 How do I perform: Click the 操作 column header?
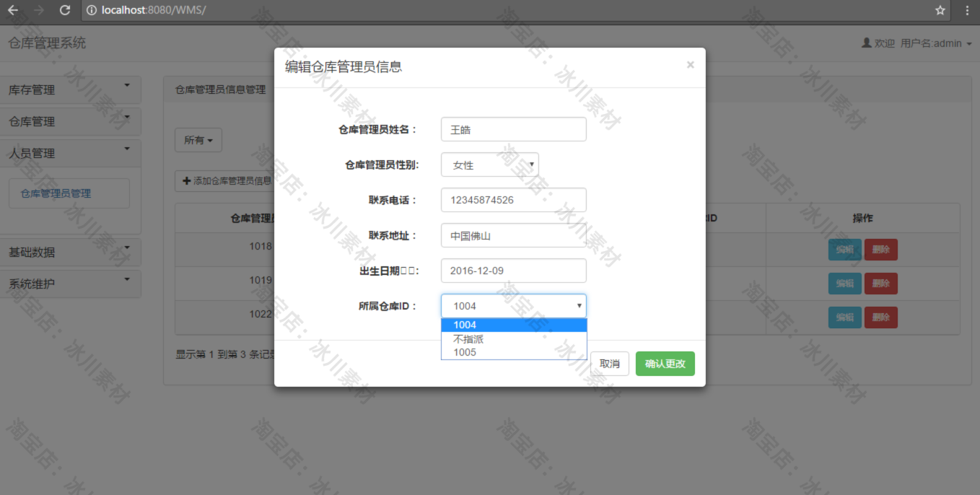click(x=863, y=218)
